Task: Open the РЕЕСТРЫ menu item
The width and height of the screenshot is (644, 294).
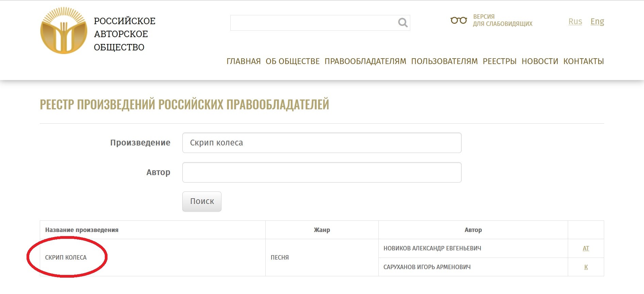Action: [500, 61]
